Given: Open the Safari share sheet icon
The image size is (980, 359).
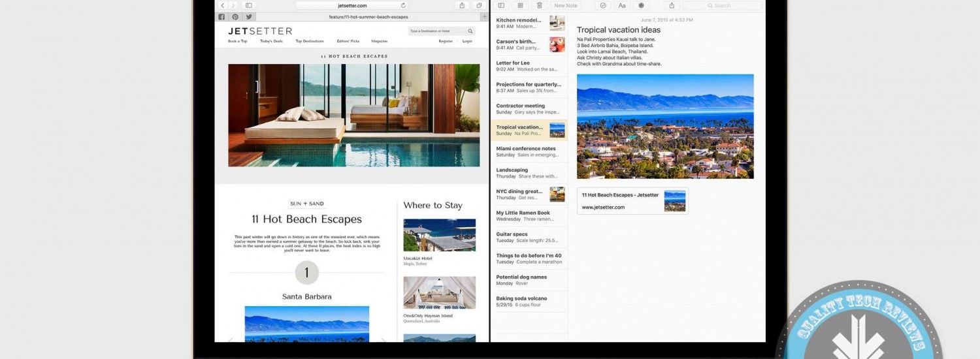Looking at the screenshot, I should [x=462, y=5].
